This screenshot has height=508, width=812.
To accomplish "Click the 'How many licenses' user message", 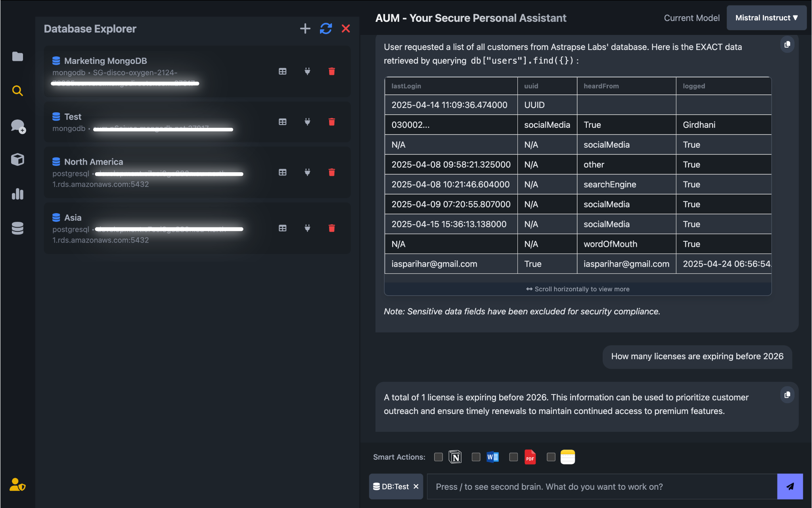I will 697,356.
